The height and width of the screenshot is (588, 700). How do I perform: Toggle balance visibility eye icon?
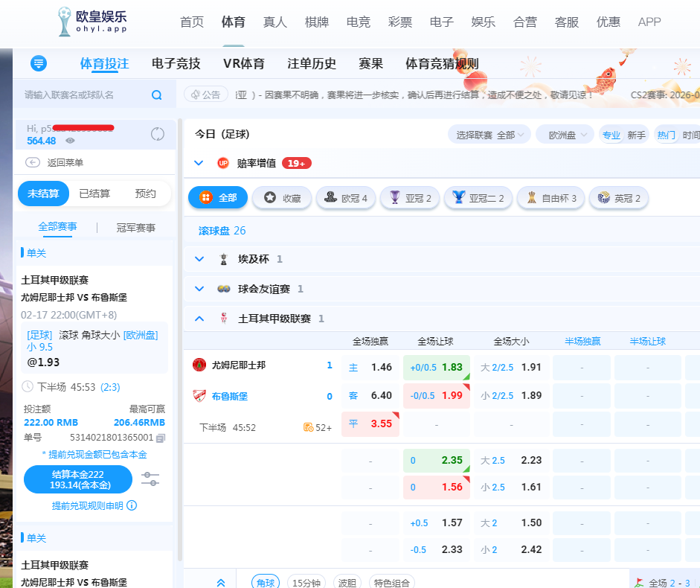pos(70,141)
